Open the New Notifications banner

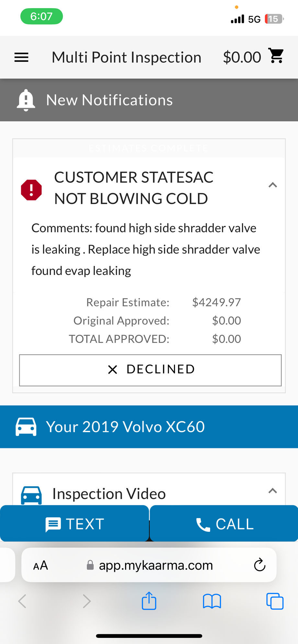(109, 100)
